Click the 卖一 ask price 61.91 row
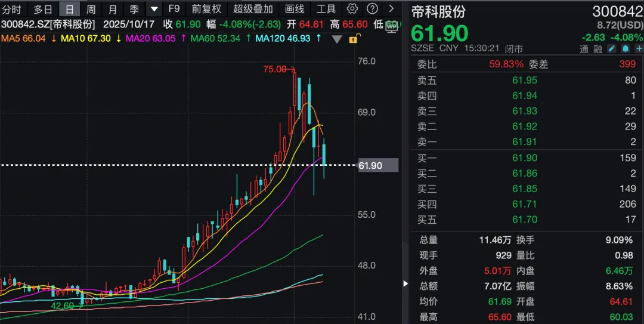The width and height of the screenshot is (644, 324). (x=525, y=142)
